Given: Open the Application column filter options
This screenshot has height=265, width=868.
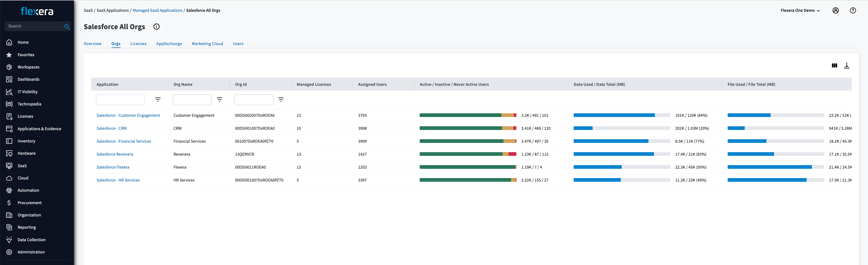Looking at the screenshot, I should [158, 100].
